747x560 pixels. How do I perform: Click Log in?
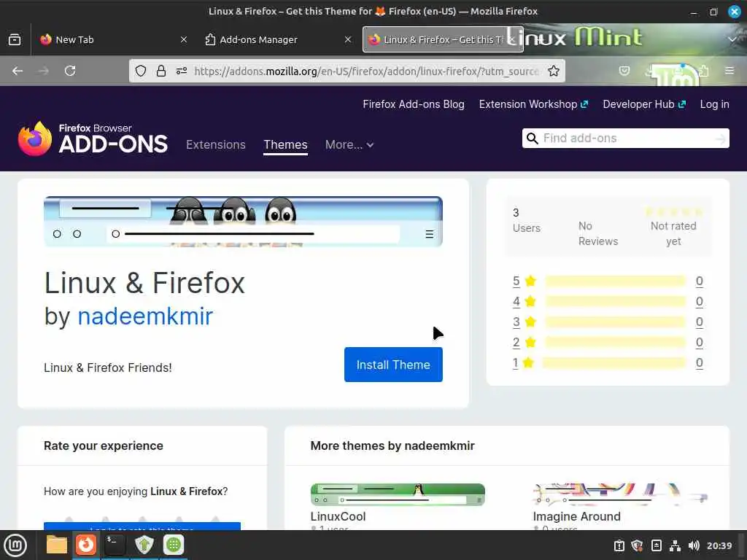(714, 104)
